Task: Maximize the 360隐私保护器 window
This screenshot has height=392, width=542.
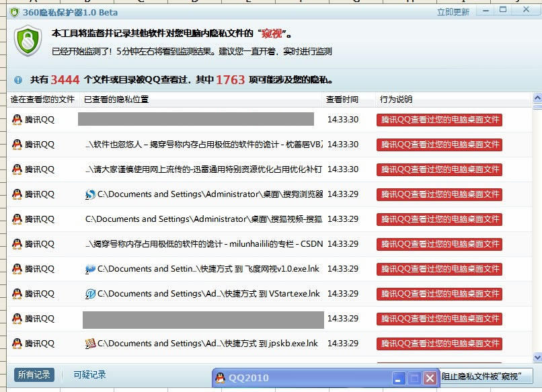Action: 503,9
